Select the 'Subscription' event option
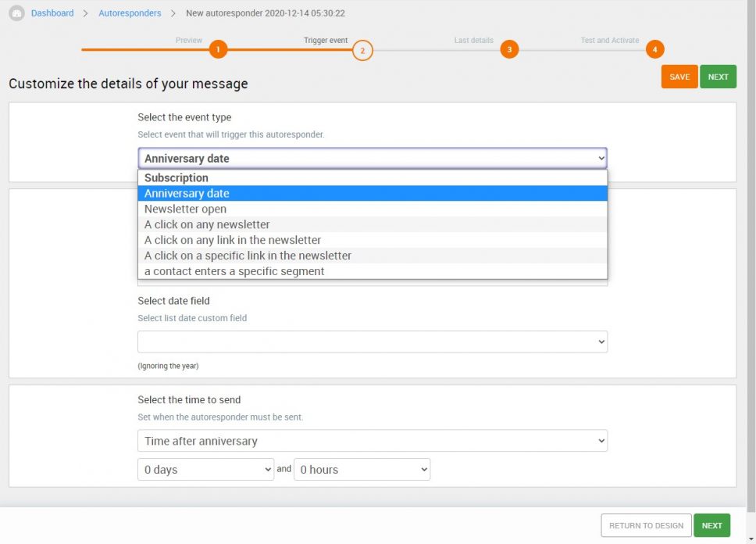This screenshot has width=756, height=544. point(176,177)
